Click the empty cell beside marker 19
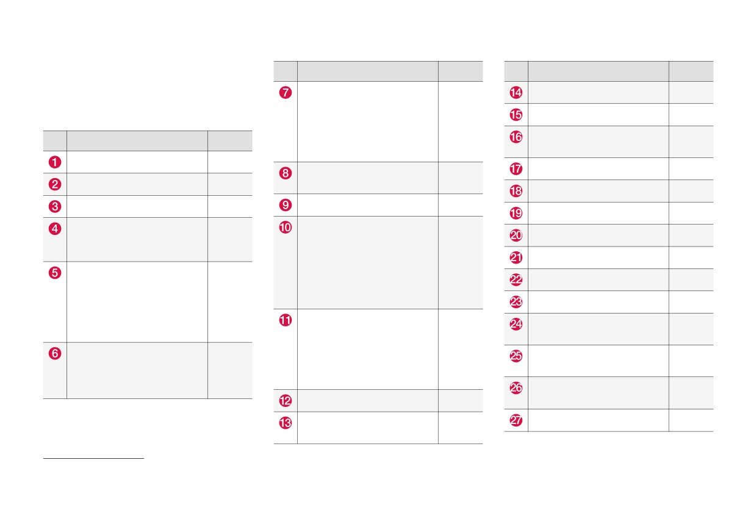 click(x=599, y=213)
